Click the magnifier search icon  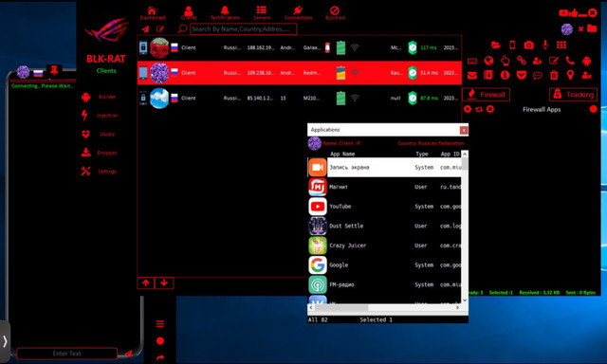[182, 28]
